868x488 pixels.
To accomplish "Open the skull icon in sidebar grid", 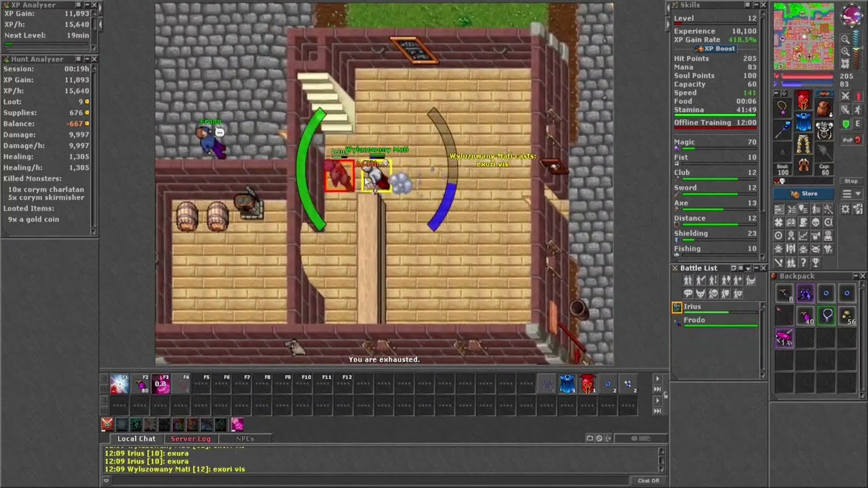I will (x=816, y=222).
